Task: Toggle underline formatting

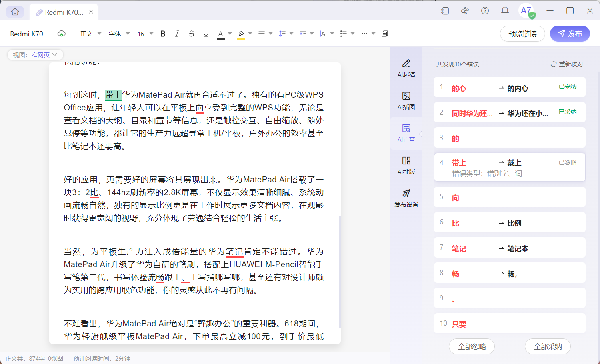Action: click(206, 34)
